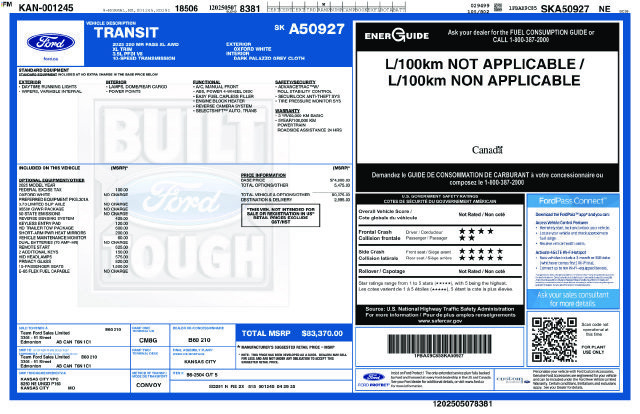Click the small QR code at top right

pyautogui.click(x=498, y=7)
